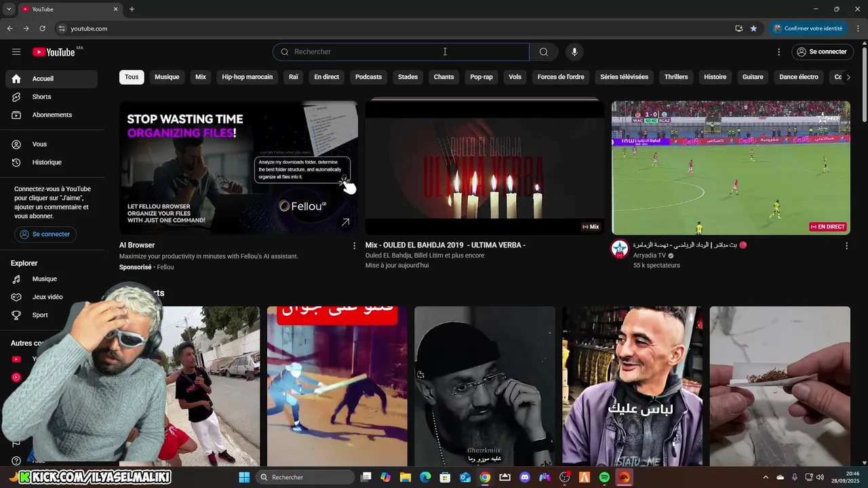Open volume control in system tray
This screenshot has width=868, height=488.
point(821,477)
